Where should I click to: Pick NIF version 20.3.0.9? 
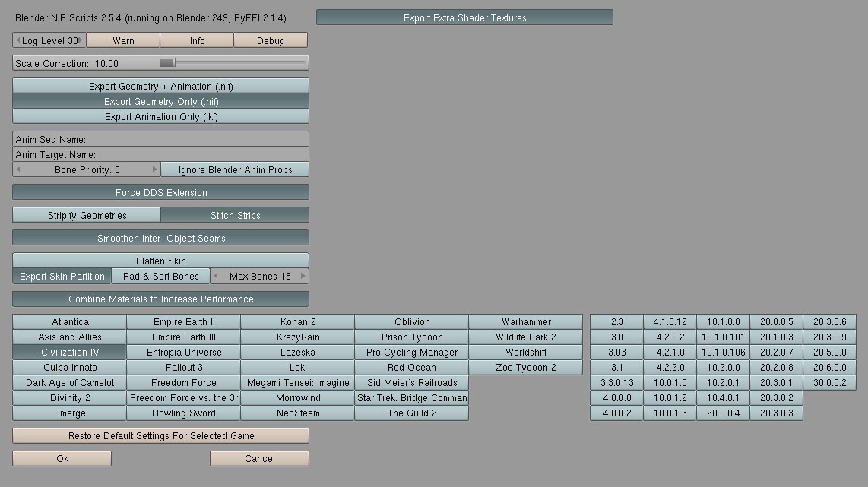[829, 337]
